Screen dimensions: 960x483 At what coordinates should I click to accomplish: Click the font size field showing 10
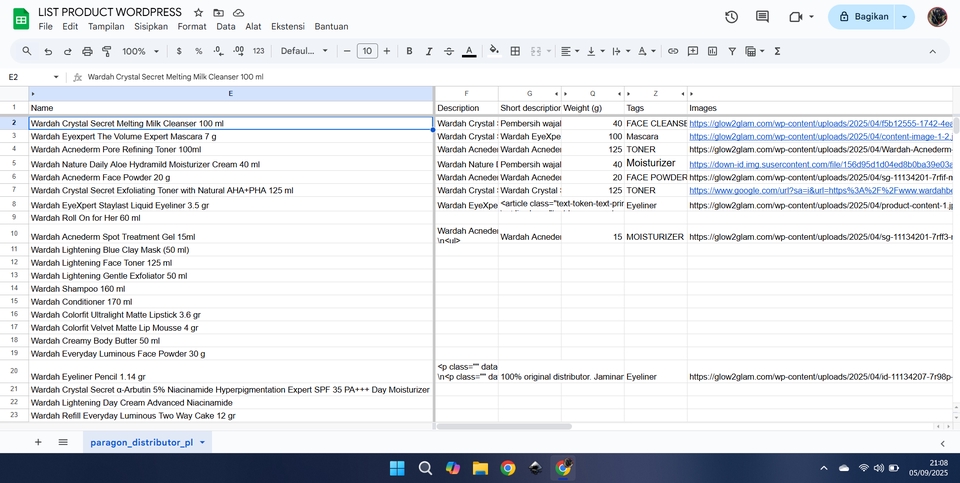[367, 51]
